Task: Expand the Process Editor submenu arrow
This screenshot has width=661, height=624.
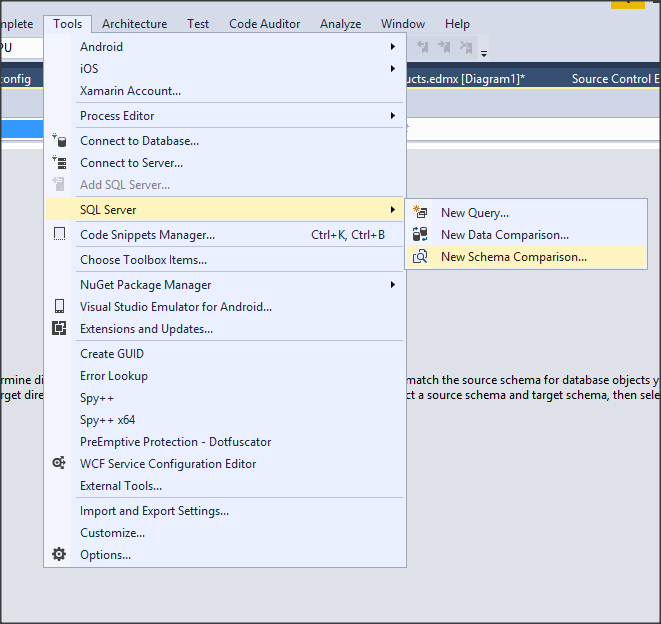Action: [392, 116]
